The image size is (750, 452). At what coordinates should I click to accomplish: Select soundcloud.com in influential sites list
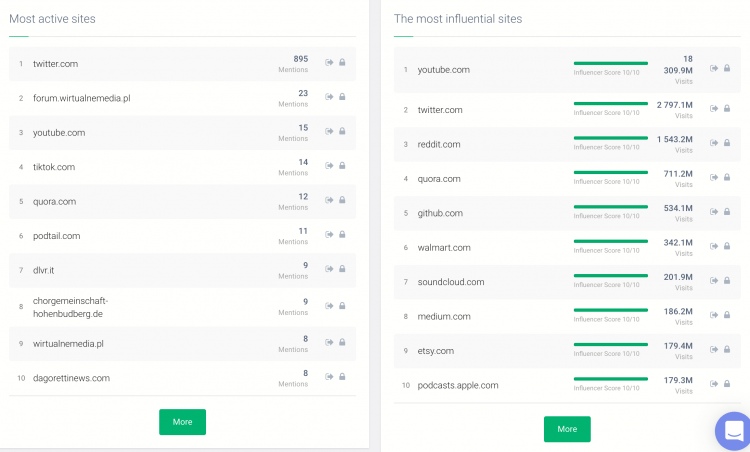point(451,282)
